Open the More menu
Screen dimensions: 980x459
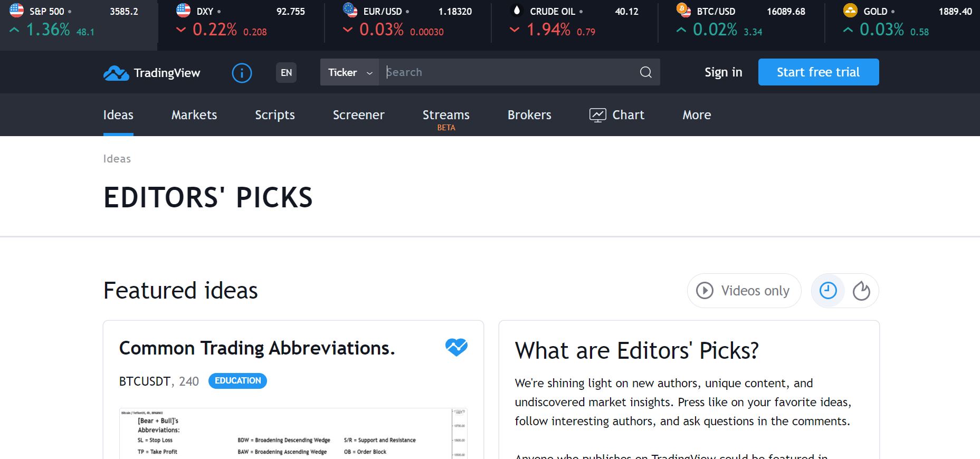point(697,115)
